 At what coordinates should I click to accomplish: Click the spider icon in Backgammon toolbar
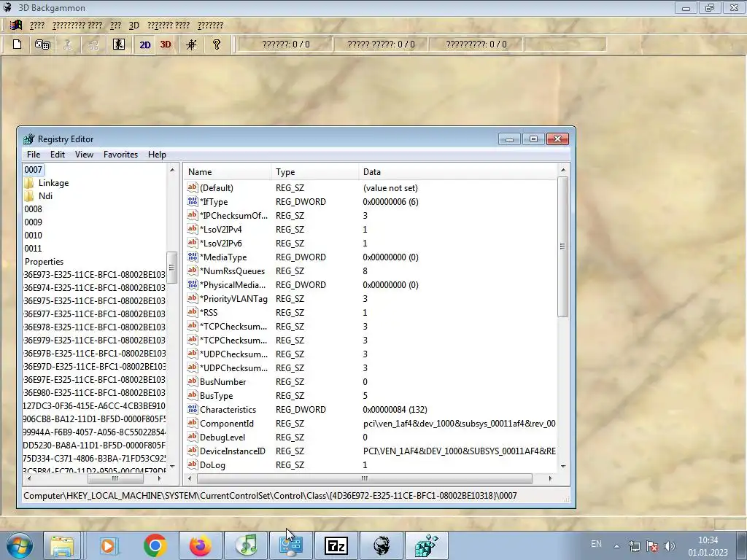192,44
